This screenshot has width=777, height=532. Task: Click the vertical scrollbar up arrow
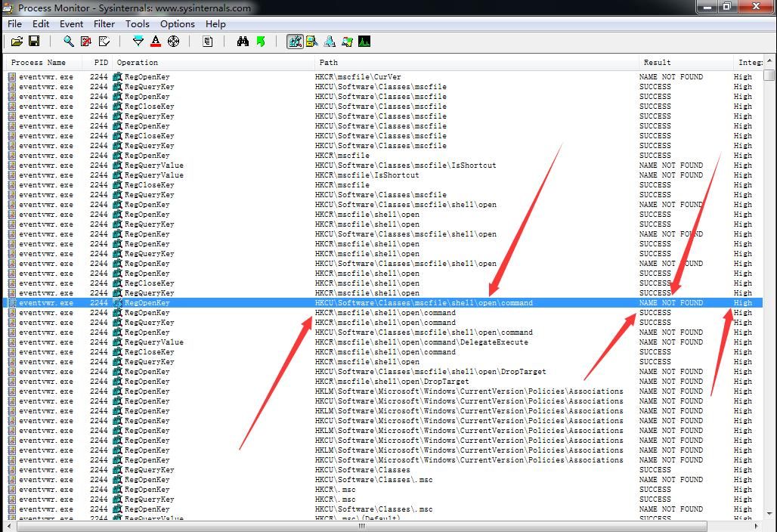pyautogui.click(x=769, y=61)
